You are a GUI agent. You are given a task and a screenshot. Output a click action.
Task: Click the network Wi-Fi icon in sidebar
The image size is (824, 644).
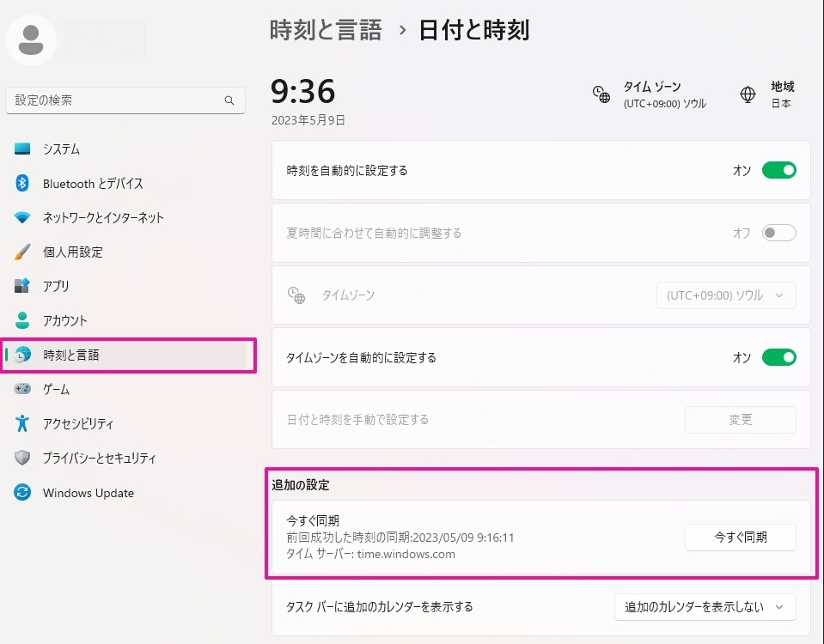[22, 218]
